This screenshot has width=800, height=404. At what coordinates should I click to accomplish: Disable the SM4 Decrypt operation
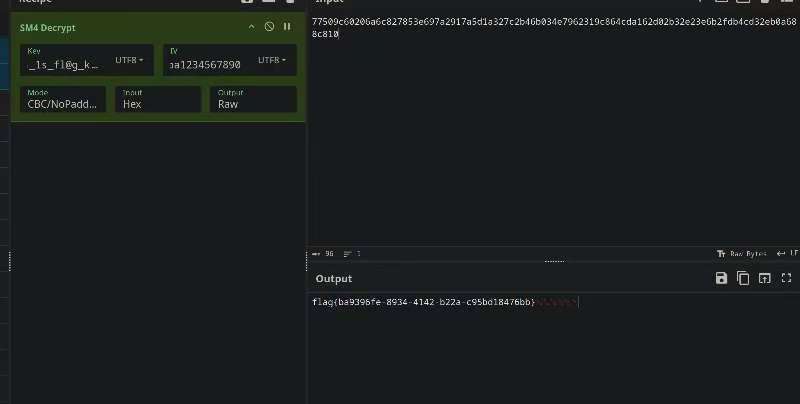tap(269, 27)
